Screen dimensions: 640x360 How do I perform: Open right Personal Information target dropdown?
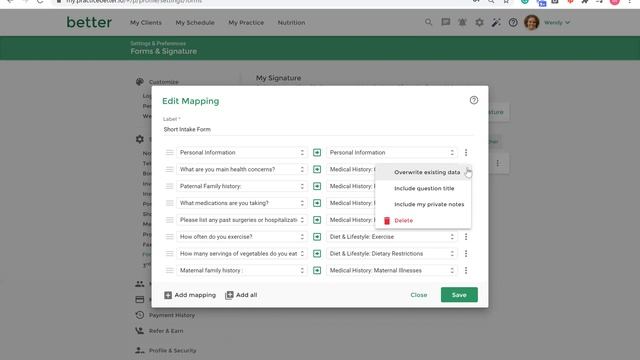391,153
